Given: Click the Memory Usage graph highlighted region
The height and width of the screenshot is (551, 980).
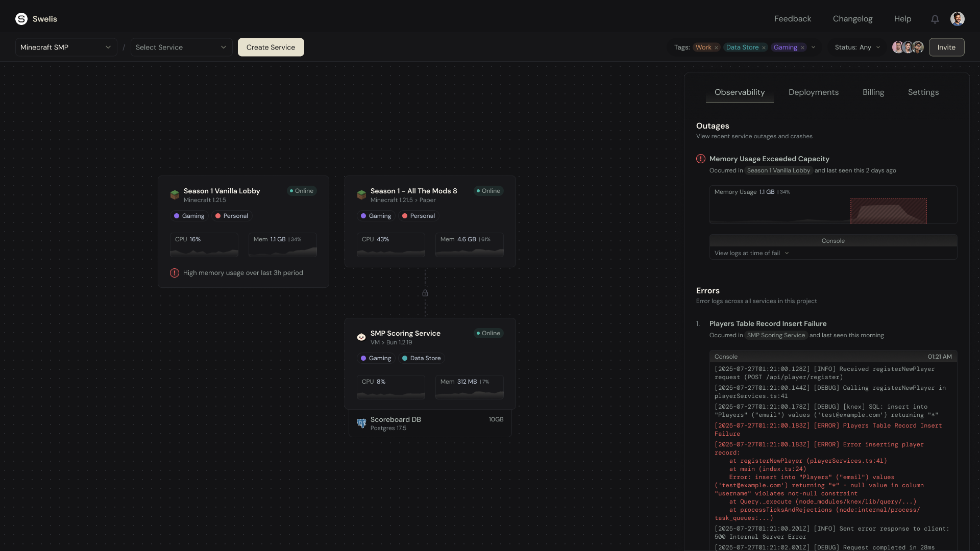Looking at the screenshot, I should tap(888, 211).
